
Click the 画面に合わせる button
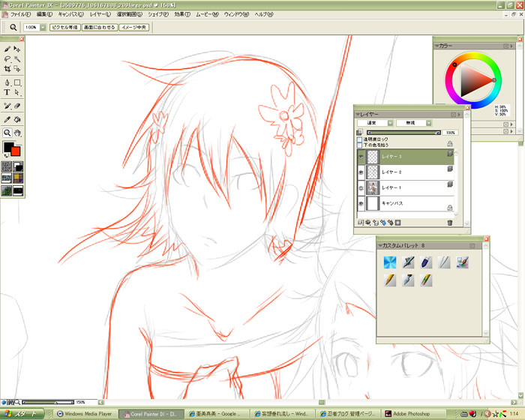click(100, 27)
